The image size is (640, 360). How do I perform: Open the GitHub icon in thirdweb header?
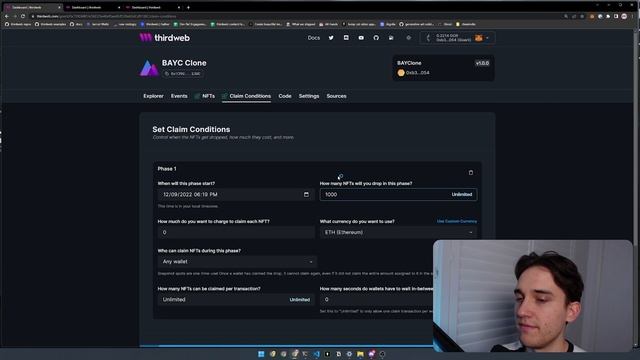coord(376,38)
